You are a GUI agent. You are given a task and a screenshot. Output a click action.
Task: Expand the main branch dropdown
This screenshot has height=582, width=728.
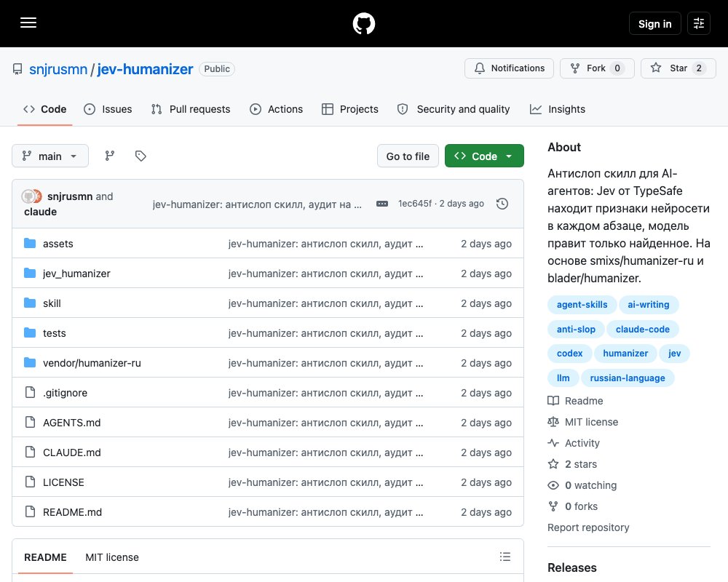pos(50,156)
